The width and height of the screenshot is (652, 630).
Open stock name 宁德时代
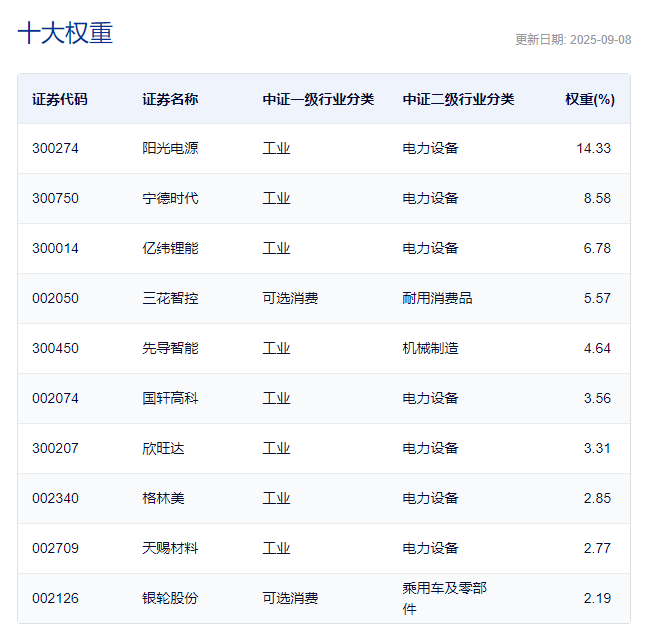pyautogui.click(x=170, y=198)
